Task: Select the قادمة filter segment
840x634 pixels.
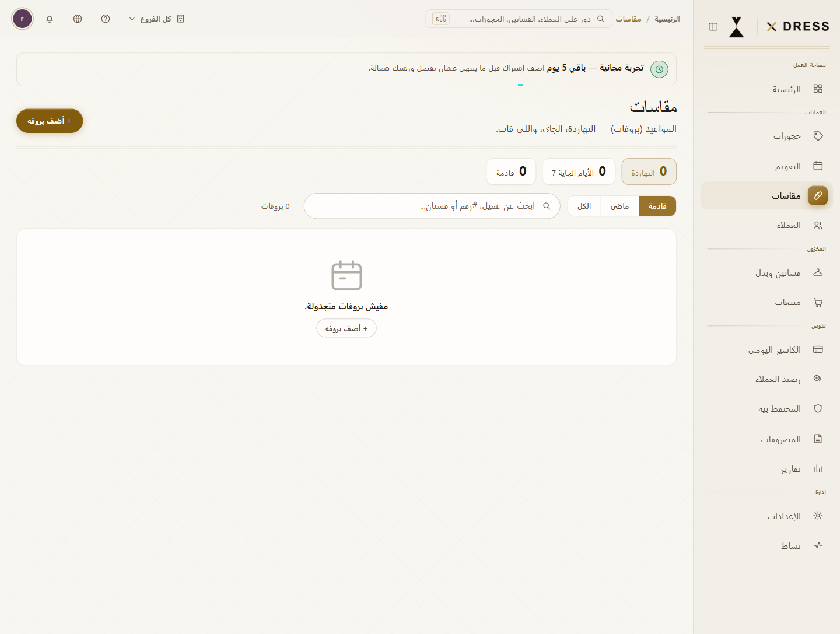Action: pos(657,206)
